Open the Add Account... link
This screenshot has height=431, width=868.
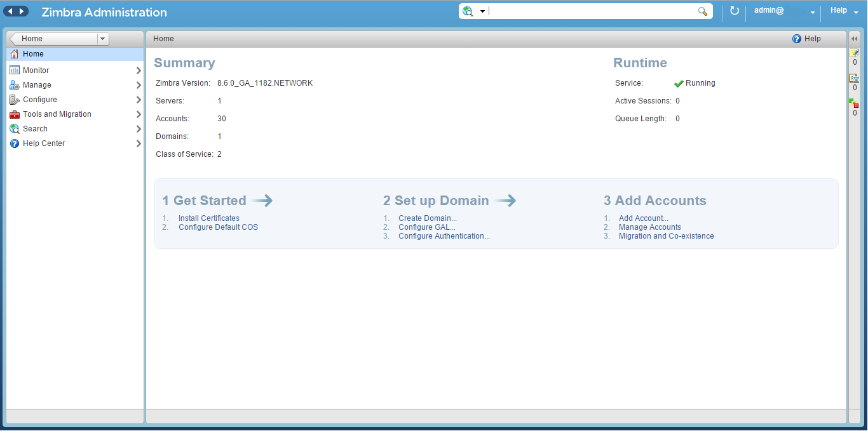tap(644, 218)
